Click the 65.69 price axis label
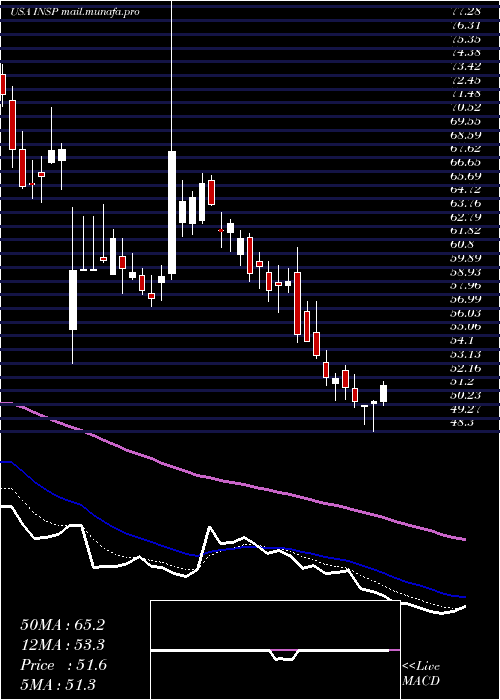The width and height of the screenshot is (500, 700). click(x=465, y=176)
